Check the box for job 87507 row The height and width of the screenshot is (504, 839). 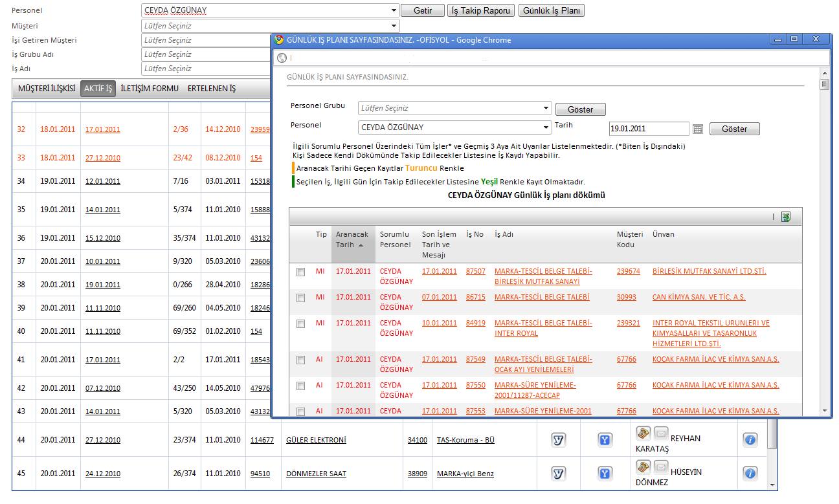click(x=300, y=272)
